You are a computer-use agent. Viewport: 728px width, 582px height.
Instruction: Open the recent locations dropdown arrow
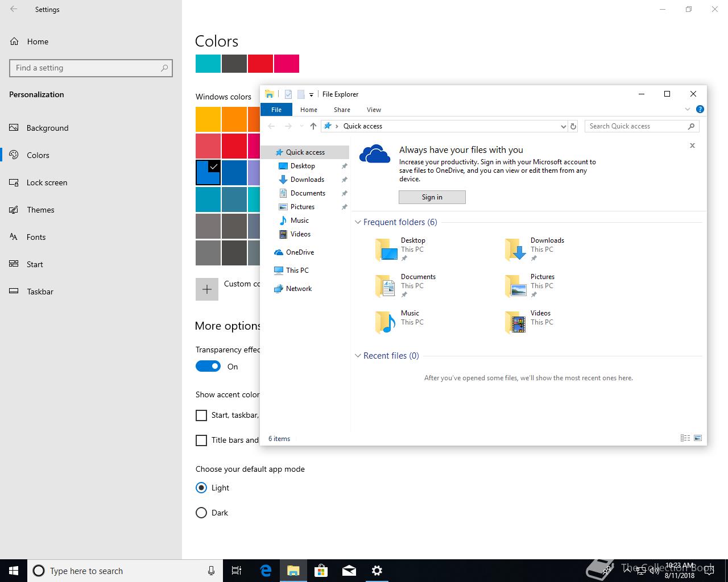point(301,126)
